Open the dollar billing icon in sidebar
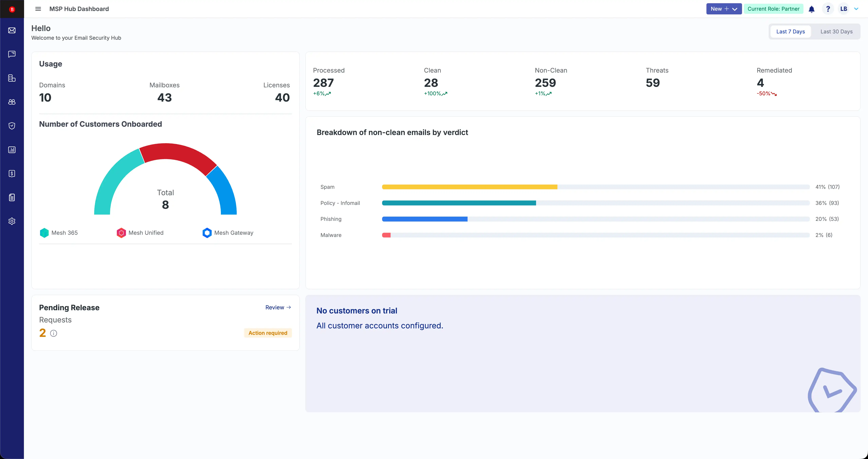The width and height of the screenshot is (868, 459). (12, 174)
